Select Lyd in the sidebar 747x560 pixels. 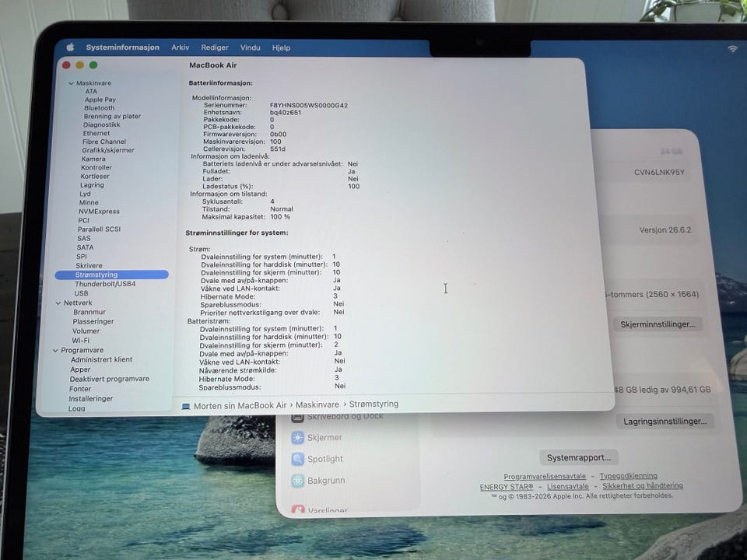click(85, 194)
